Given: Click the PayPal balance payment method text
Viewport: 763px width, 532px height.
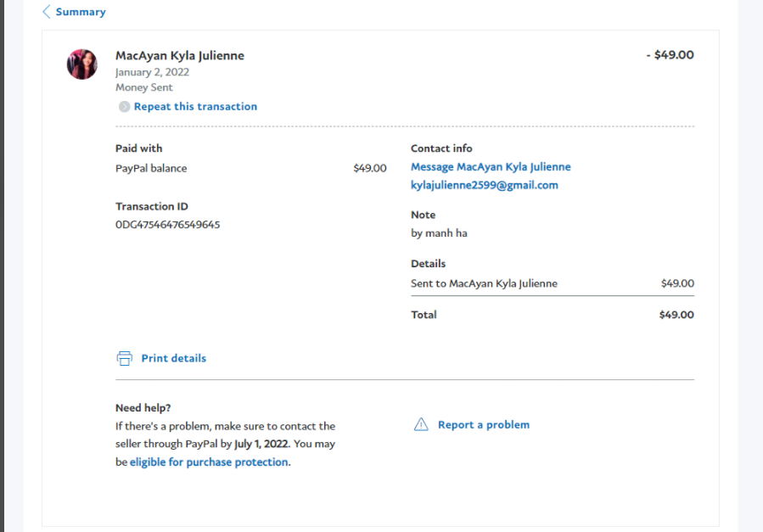Looking at the screenshot, I should (151, 168).
